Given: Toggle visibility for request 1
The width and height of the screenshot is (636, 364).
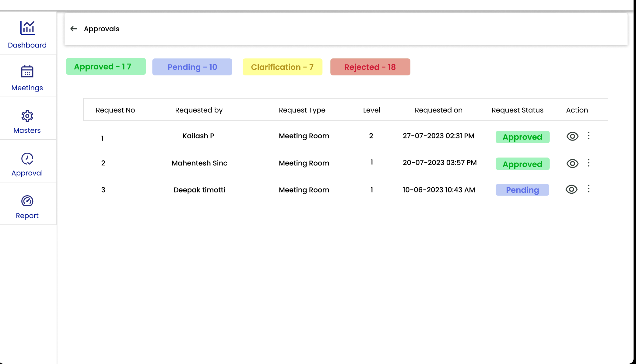Looking at the screenshot, I should [x=572, y=136].
